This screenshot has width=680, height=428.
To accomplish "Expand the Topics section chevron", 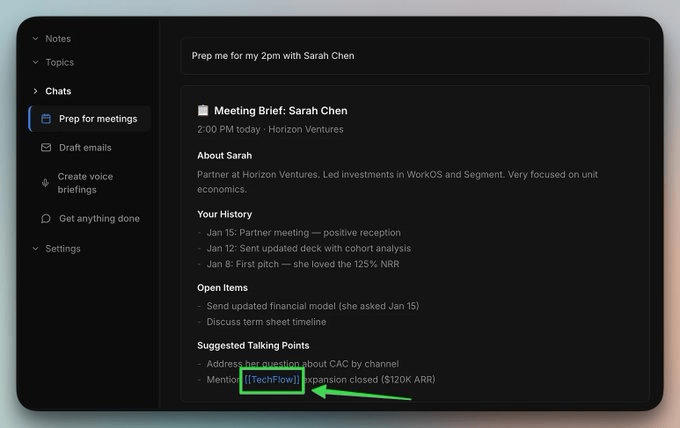I will click(36, 62).
